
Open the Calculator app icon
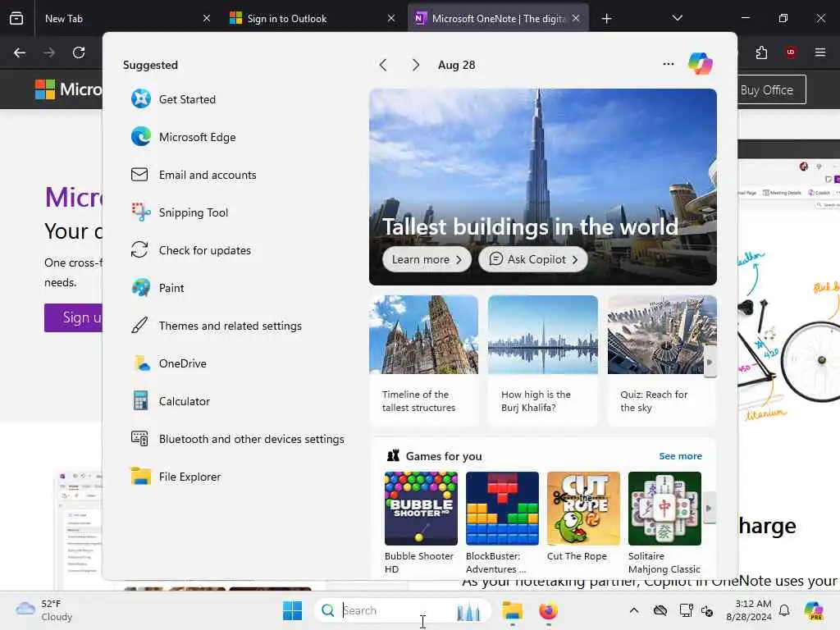pyautogui.click(x=141, y=400)
